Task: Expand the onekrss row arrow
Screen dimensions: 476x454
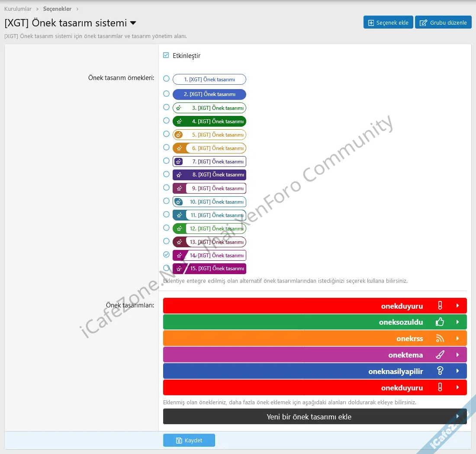Action: tap(457, 339)
